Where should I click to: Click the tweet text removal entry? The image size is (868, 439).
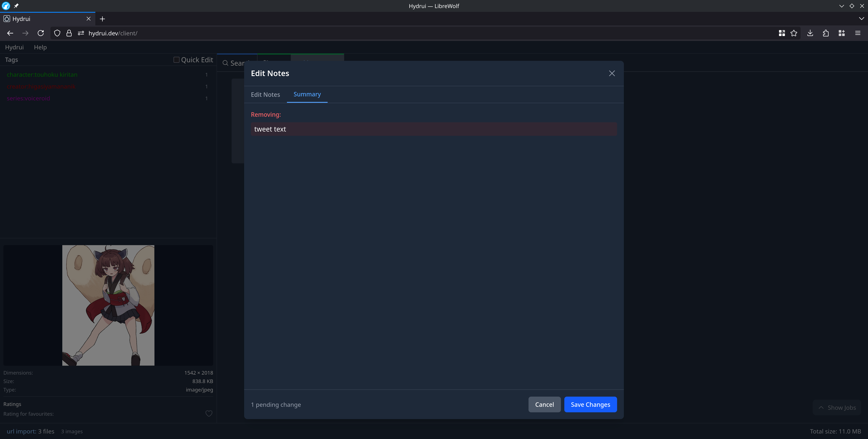pos(433,129)
